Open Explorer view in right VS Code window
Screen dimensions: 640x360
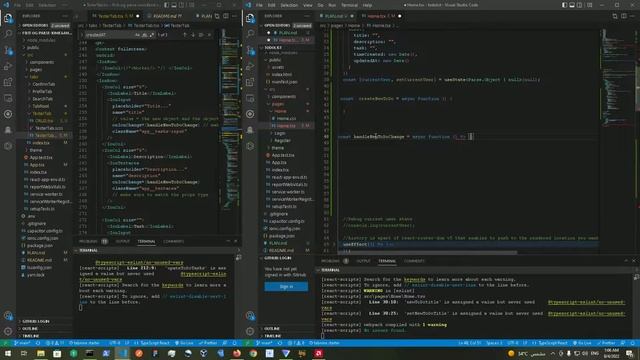[x=250, y=18]
